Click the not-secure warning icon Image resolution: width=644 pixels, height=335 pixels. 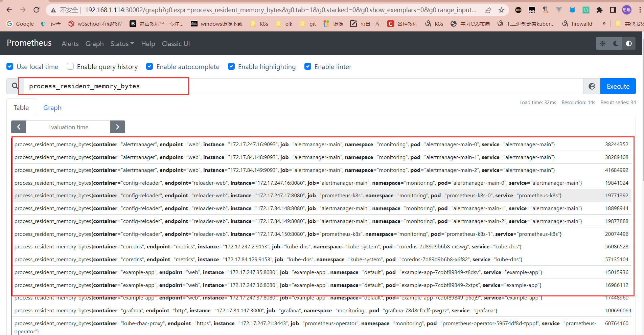click(x=53, y=10)
